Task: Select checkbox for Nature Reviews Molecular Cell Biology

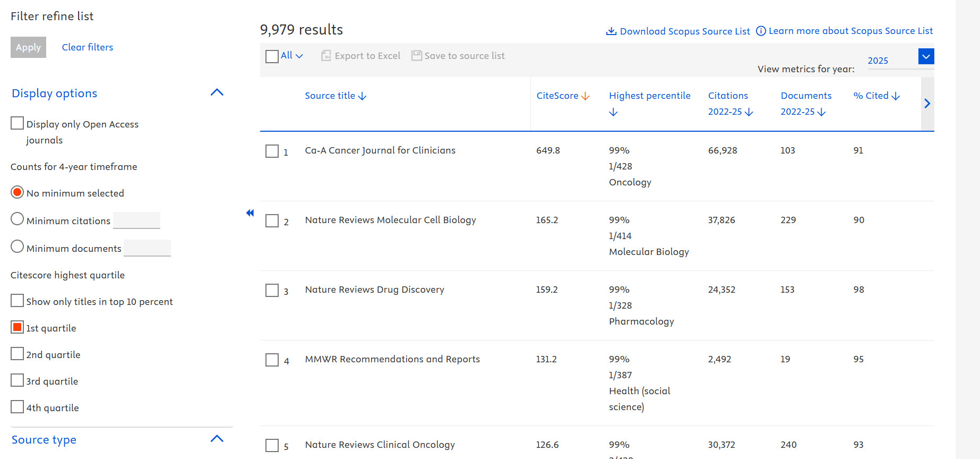Action: (272, 221)
